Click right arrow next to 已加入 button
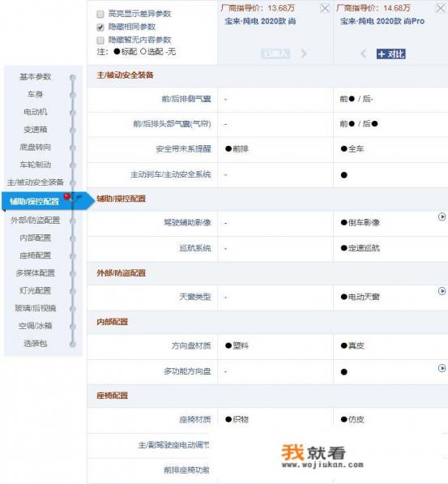 click(304, 54)
